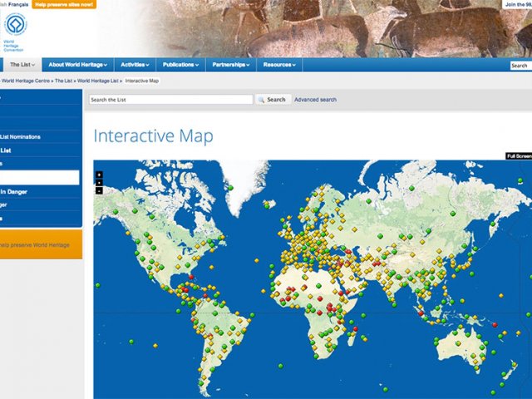Viewport: 532px width, 399px height.
Task: Expand the About World Heritage menu
Action: [x=77, y=65]
